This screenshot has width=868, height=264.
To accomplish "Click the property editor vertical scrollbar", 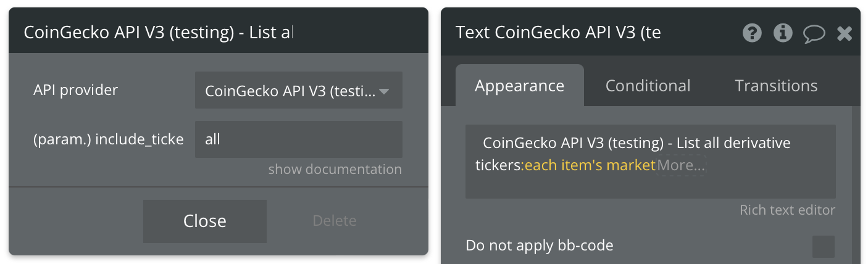I will [x=856, y=185].
